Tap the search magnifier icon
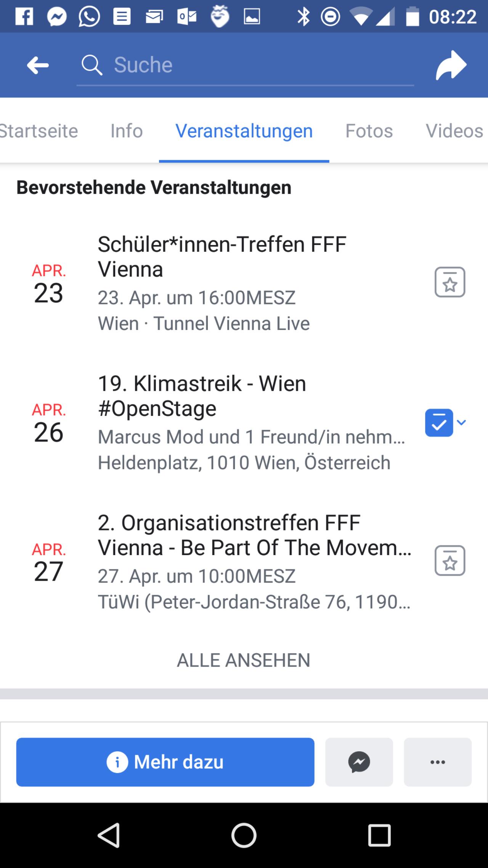Viewport: 488px width, 868px height. point(92,65)
